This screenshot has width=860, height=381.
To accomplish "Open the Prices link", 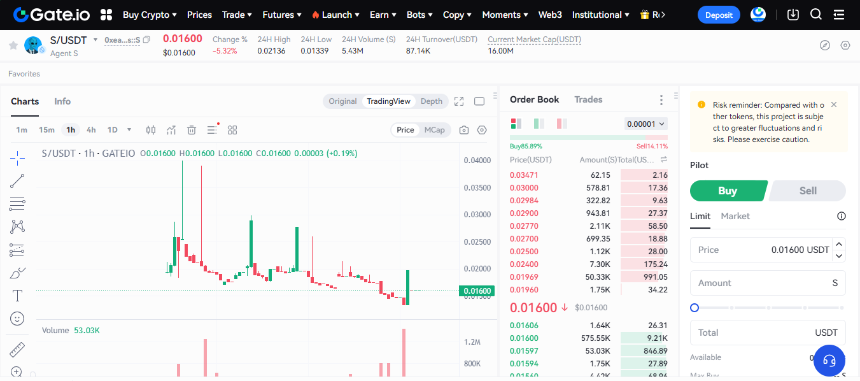I will (200, 15).
